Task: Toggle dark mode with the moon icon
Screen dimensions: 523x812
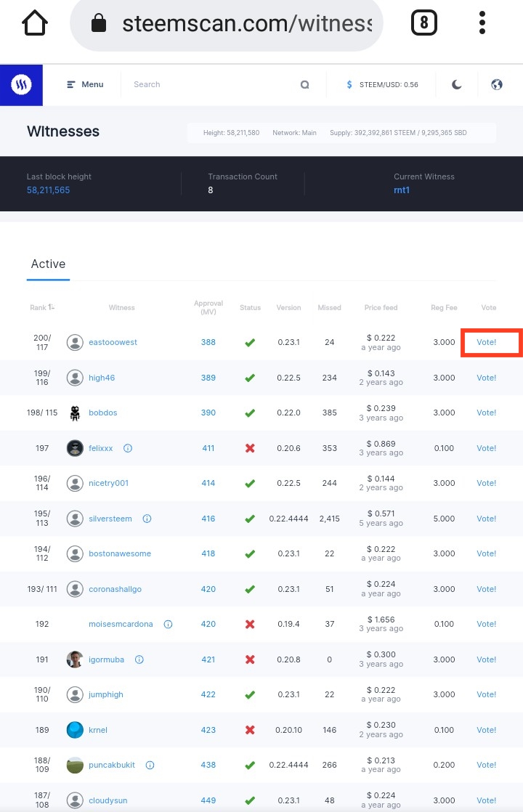Action: coord(456,84)
